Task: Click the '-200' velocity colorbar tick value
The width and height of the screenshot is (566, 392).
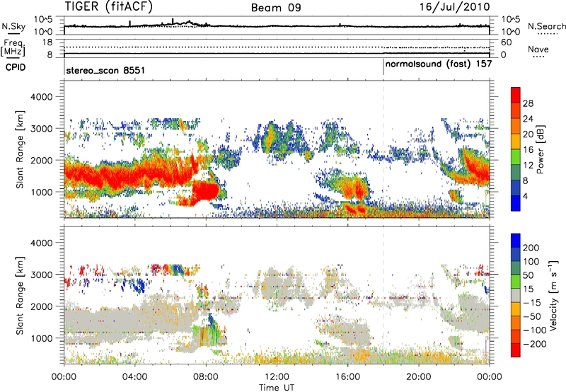Action: point(535,344)
